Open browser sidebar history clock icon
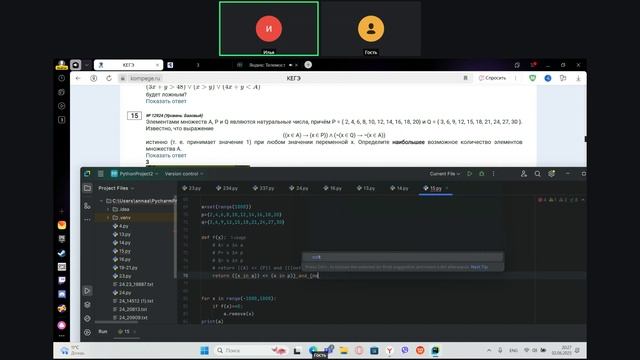 [x=62, y=78]
